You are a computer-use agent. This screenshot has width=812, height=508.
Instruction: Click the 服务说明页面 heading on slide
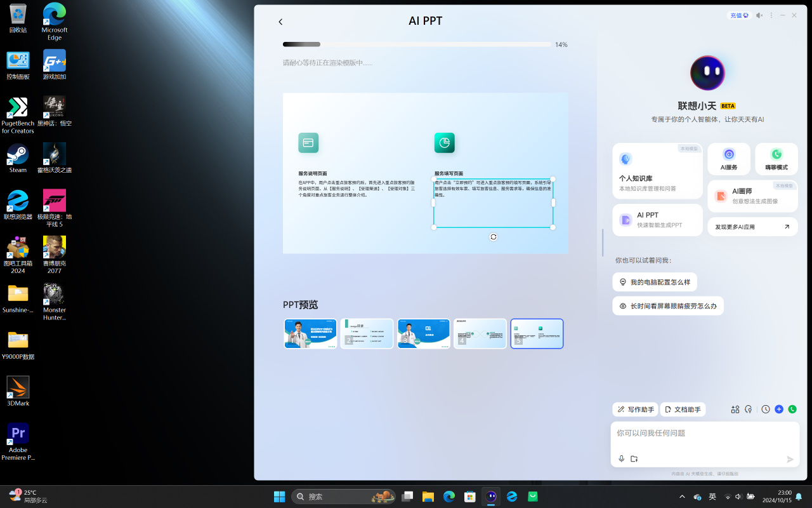click(x=313, y=173)
